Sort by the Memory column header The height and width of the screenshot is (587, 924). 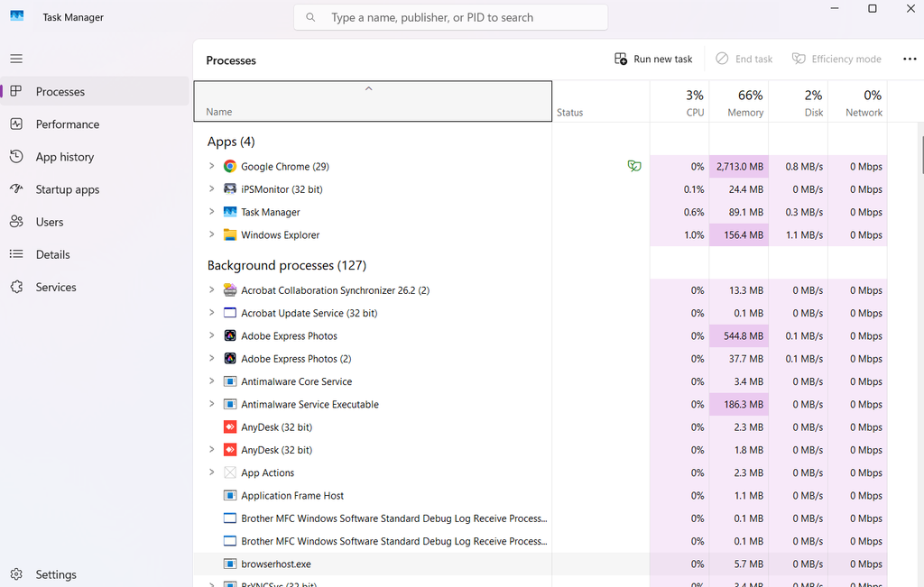pos(739,101)
